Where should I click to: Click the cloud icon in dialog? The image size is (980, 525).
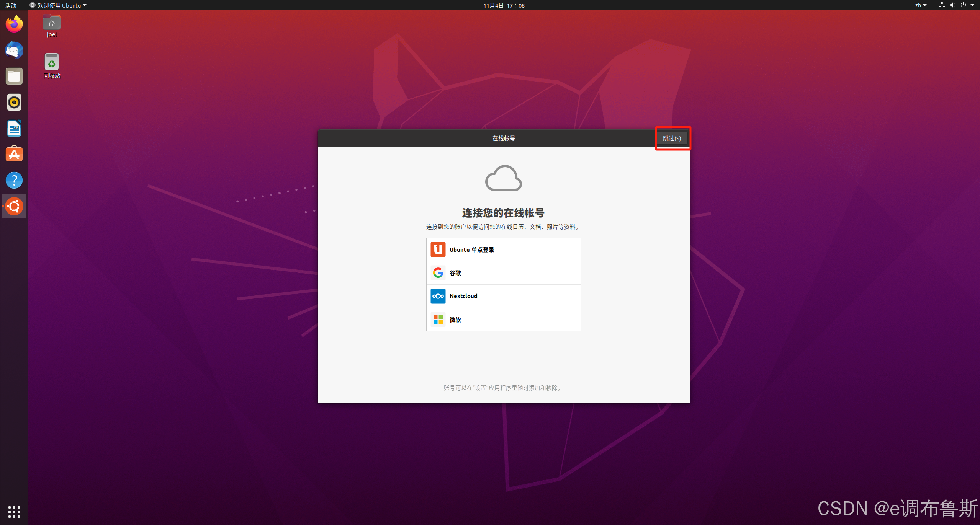pyautogui.click(x=504, y=178)
